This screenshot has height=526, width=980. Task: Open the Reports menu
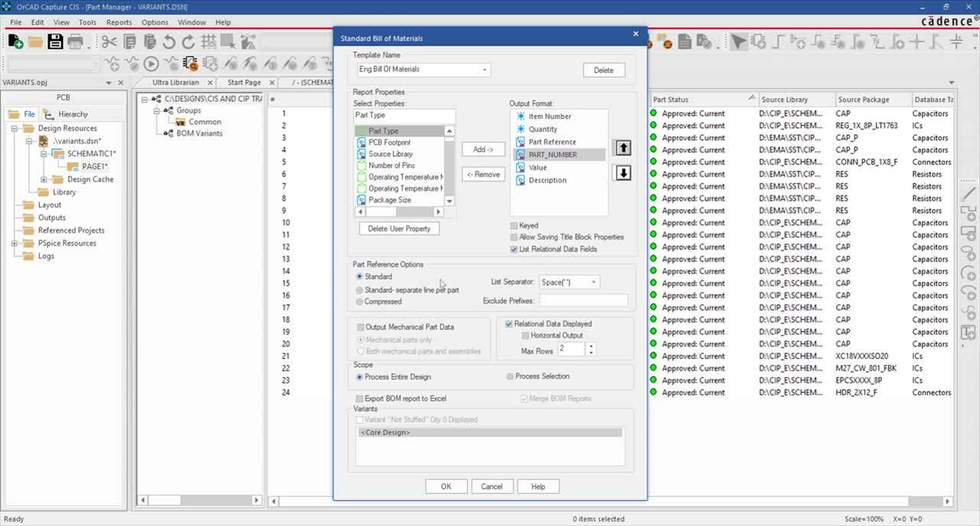tap(119, 22)
